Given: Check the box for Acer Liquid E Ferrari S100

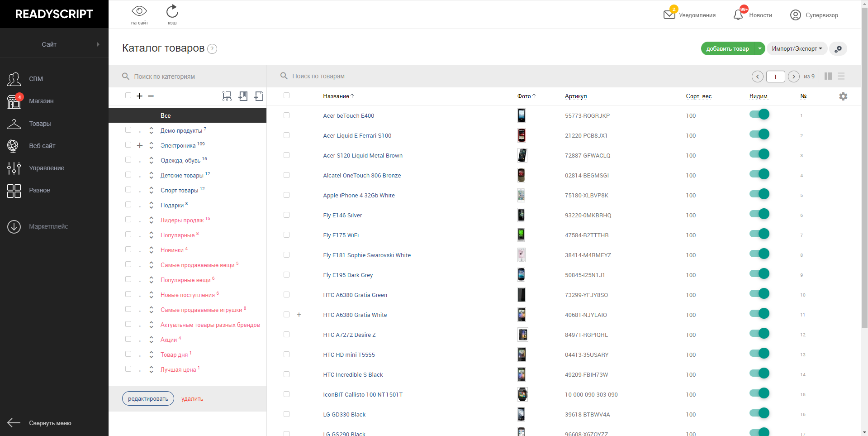Looking at the screenshot, I should pyautogui.click(x=286, y=135).
